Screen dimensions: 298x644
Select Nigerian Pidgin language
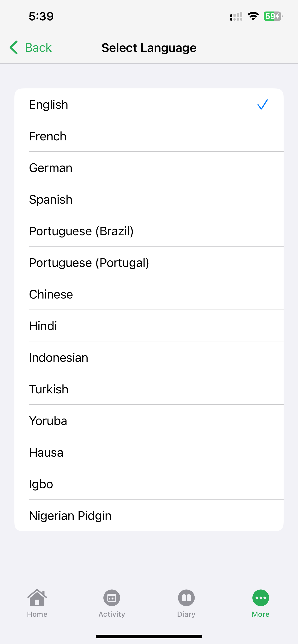point(149,516)
